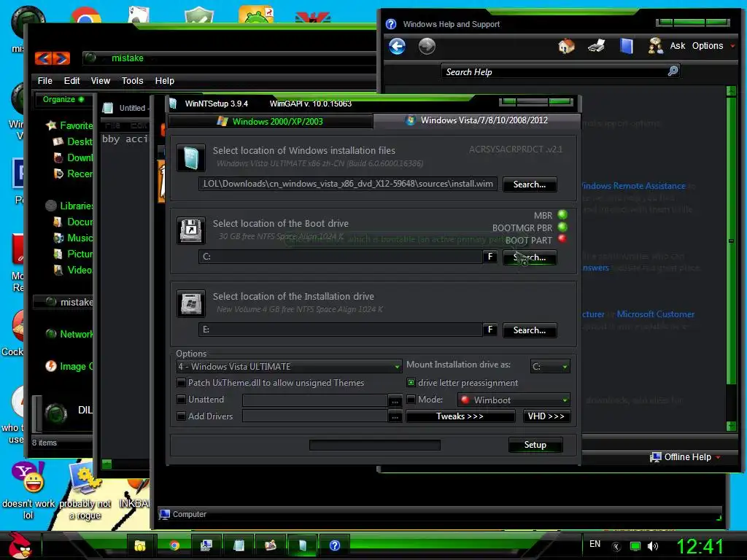This screenshot has width=747, height=560.
Task: Click Search for installation files location
Action: coord(530,184)
